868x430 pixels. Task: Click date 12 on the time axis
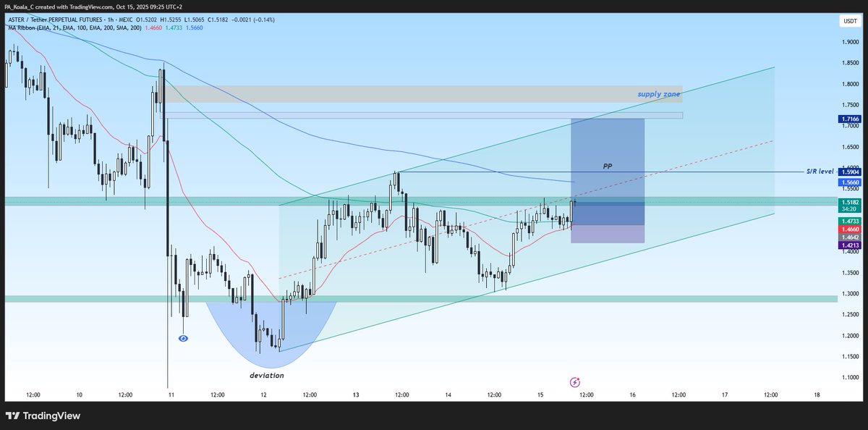click(x=264, y=395)
